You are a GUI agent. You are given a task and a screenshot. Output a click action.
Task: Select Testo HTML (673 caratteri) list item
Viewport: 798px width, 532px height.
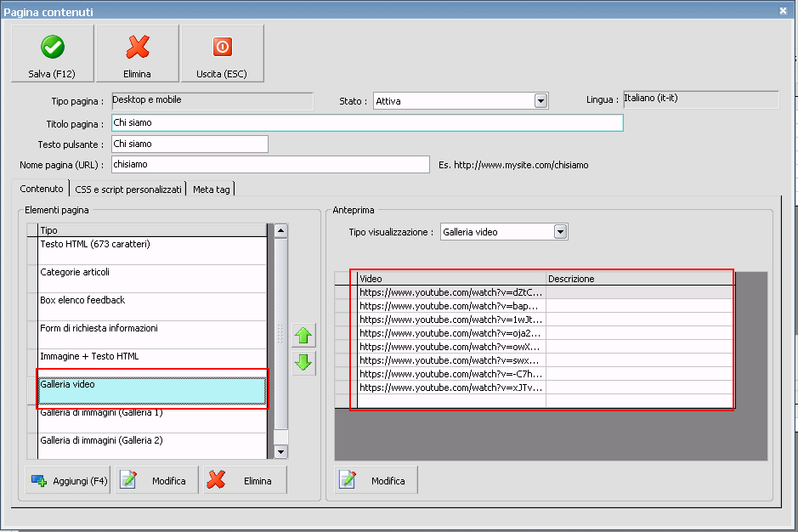coord(153,250)
